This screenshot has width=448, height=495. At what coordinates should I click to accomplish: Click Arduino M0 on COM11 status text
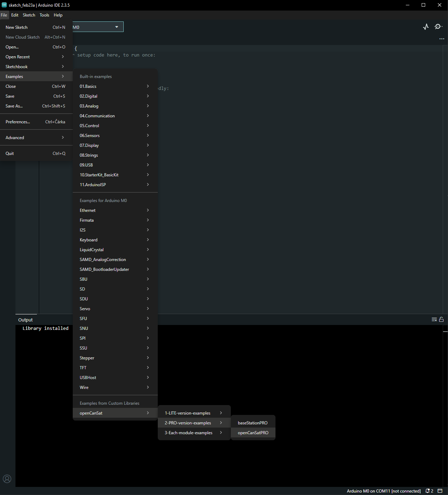[384, 491]
